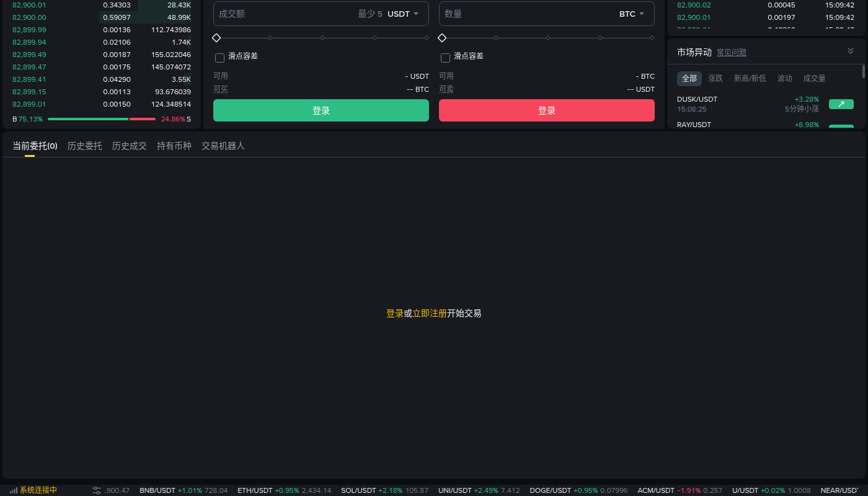Screen dimensions: 868x496
Task: Click the signal strength connection icon
Action: point(14,490)
